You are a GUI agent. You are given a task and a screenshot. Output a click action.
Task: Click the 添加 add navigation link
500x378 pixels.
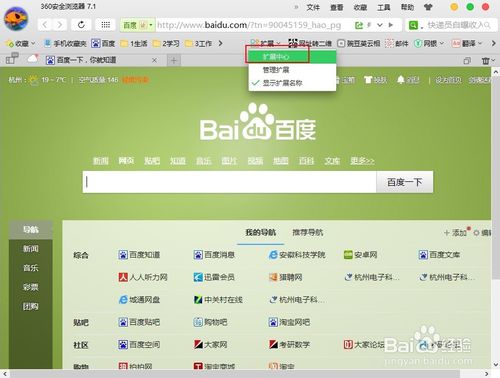click(456, 232)
